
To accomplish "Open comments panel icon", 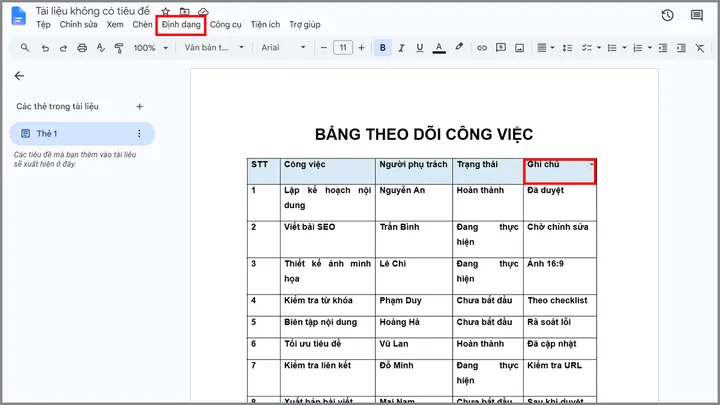I will 697,16.
